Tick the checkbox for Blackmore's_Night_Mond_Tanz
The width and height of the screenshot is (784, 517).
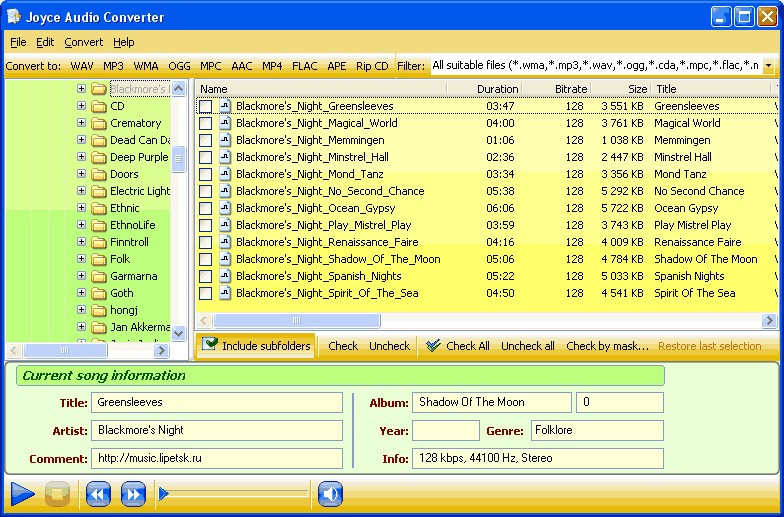[206, 174]
